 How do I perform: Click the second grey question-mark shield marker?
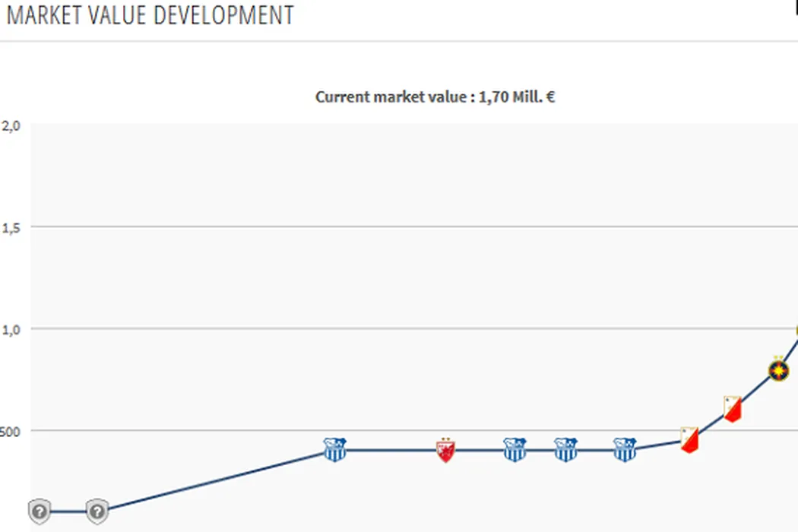(x=97, y=511)
